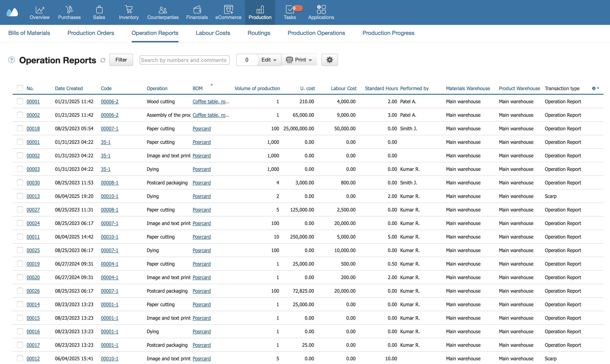Open Poscard BOM link in report 00026 row

(x=202, y=291)
